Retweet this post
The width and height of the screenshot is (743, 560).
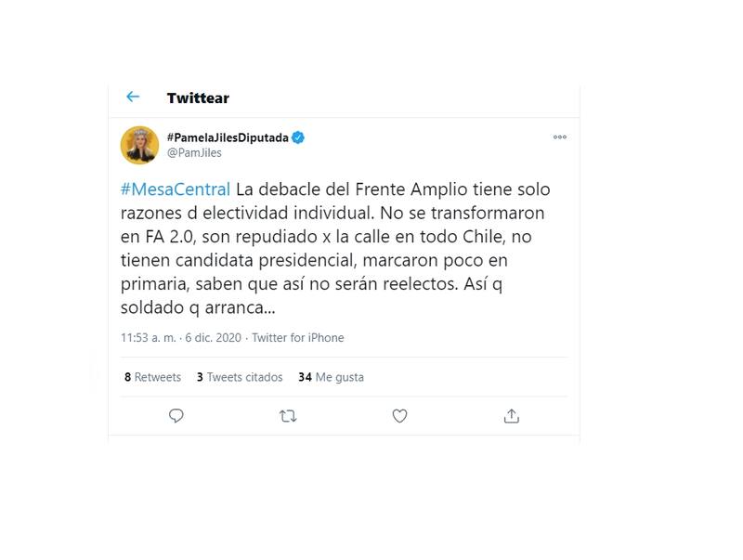[x=288, y=416]
